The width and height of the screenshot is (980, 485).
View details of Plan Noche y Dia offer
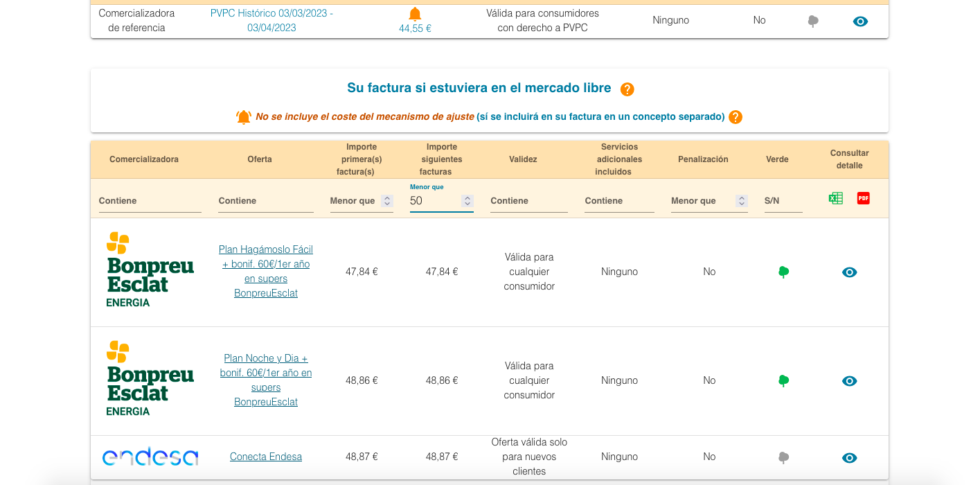(x=850, y=381)
